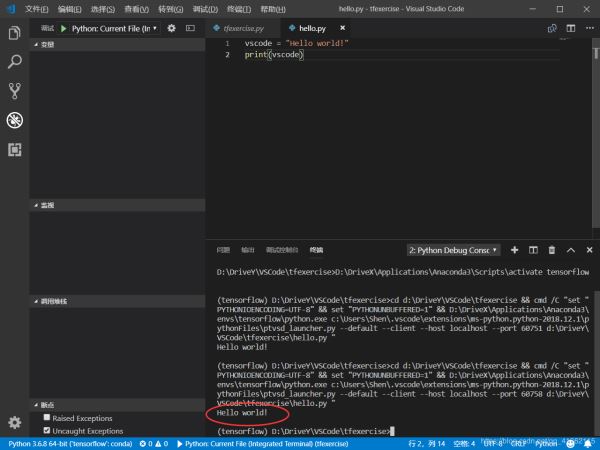Image resolution: width=600 pixels, height=450 pixels.
Task: Open the Explorer view in activity bar
Action: coord(15,33)
